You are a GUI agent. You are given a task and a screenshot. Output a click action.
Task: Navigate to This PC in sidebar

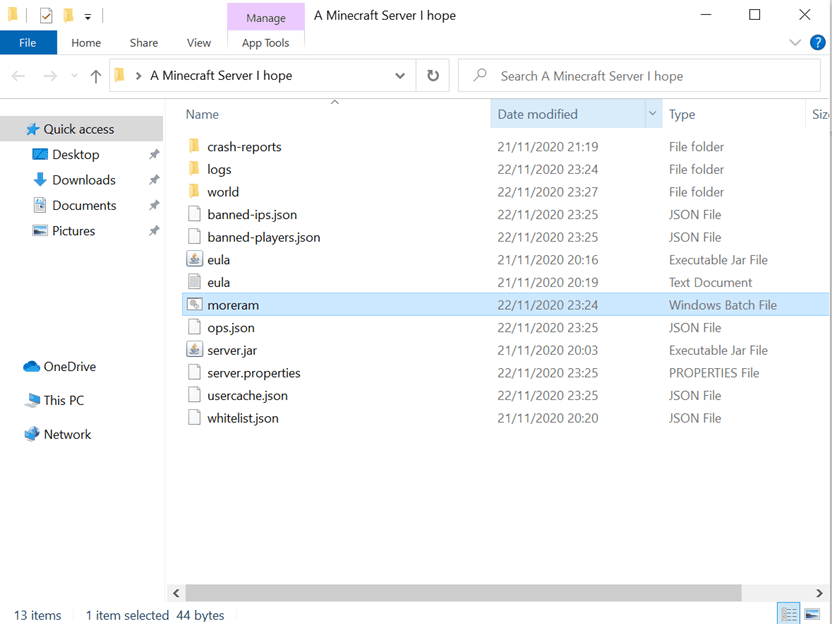(63, 400)
